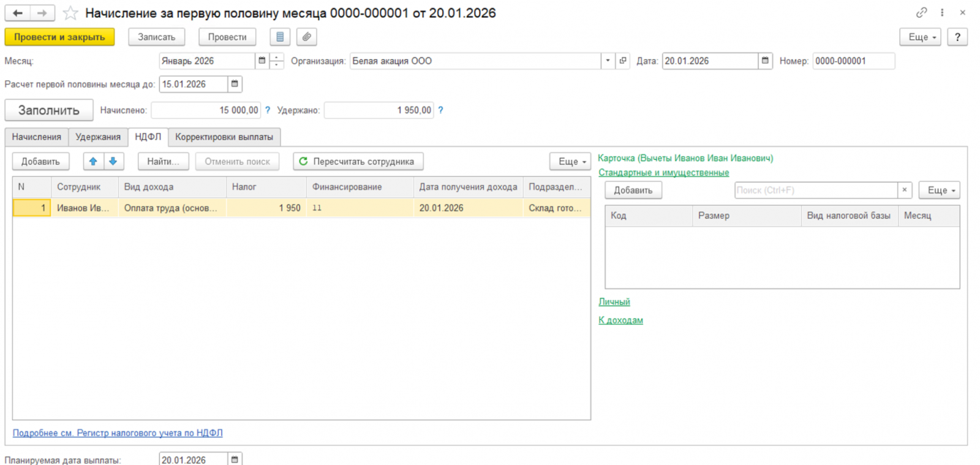
Task: Open calendar for Планируемая дата выплаты
Action: tap(235, 459)
